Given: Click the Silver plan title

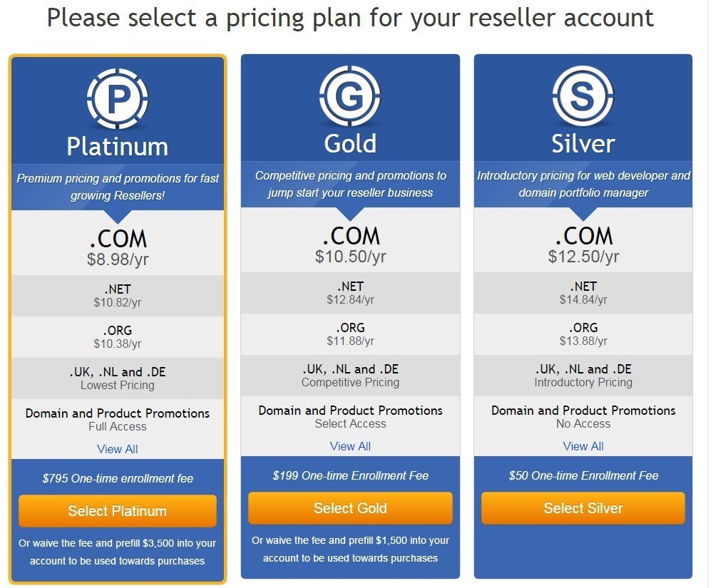Looking at the screenshot, I should coord(583,144).
